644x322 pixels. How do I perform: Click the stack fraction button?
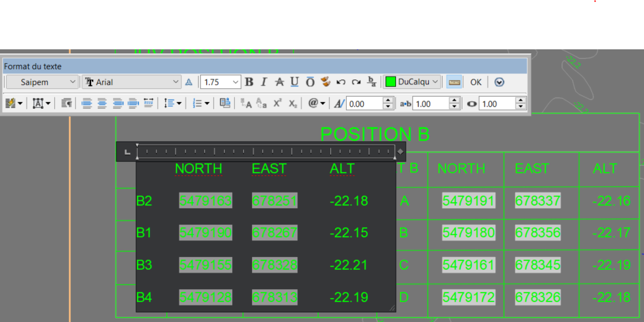tap(372, 82)
